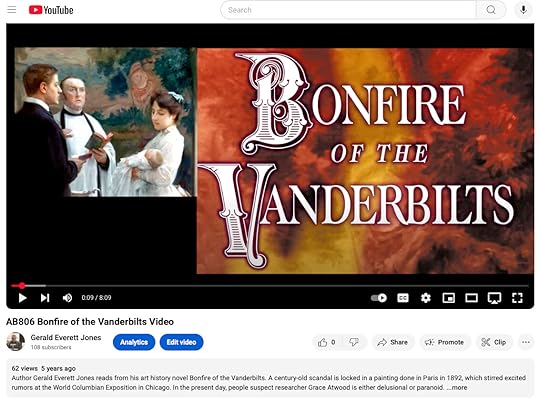Viewport: 540px width, 400px height.
Task: Open the hamburger guide menu
Action: point(12,10)
